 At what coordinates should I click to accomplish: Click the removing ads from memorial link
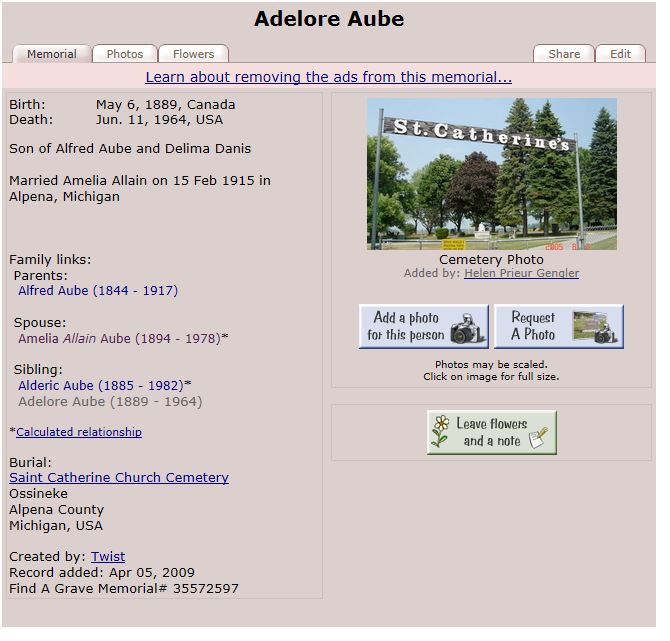[329, 77]
